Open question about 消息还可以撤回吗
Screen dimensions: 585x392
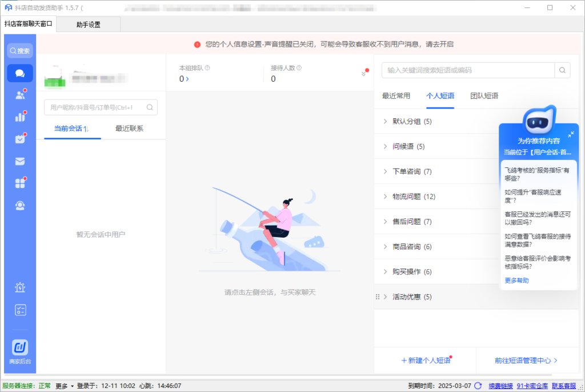tap(538, 218)
